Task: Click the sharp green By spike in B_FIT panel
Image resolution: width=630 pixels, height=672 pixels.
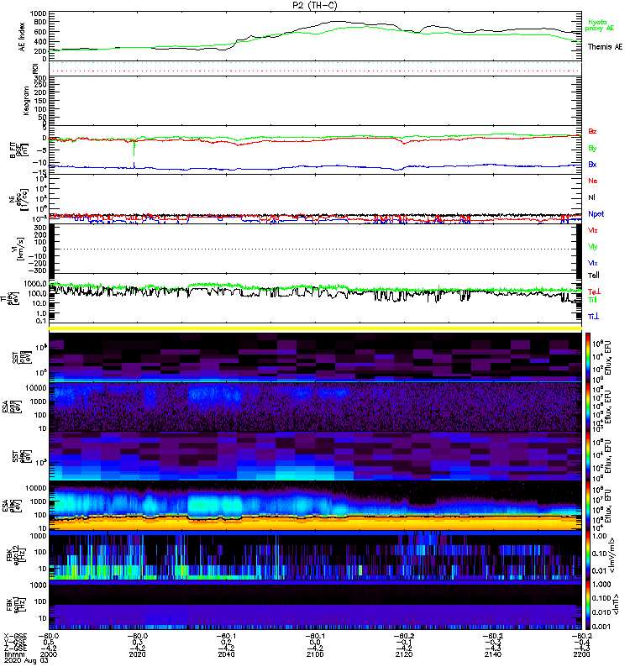Action: (x=134, y=149)
